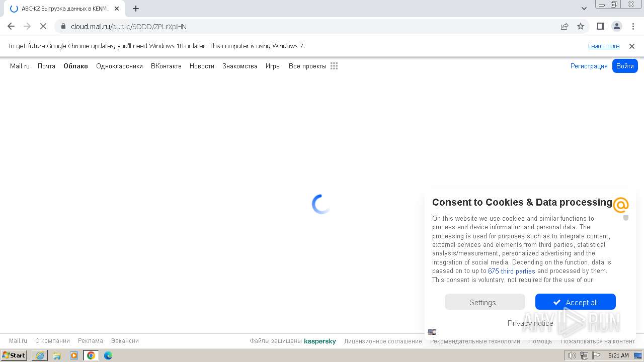Click the Регистрация link
The height and width of the screenshot is (362, 644).
589,66
